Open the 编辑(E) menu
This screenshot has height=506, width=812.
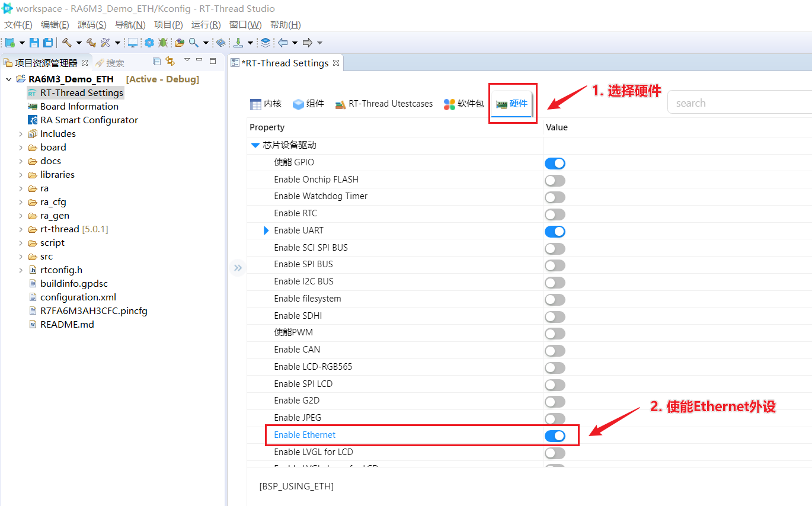pyautogui.click(x=55, y=24)
